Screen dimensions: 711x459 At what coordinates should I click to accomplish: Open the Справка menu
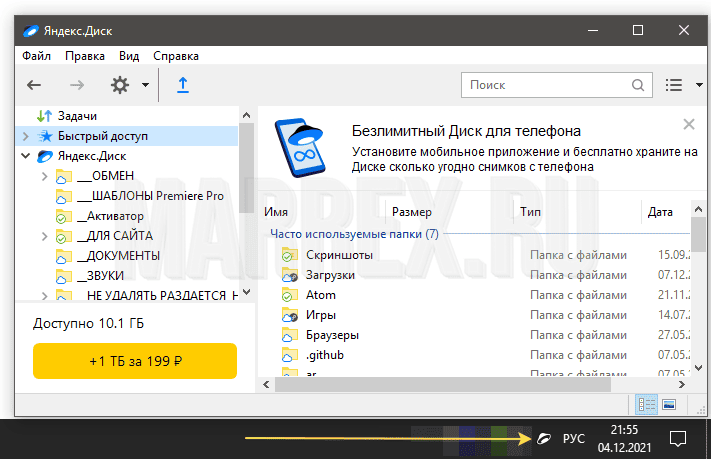coord(175,56)
